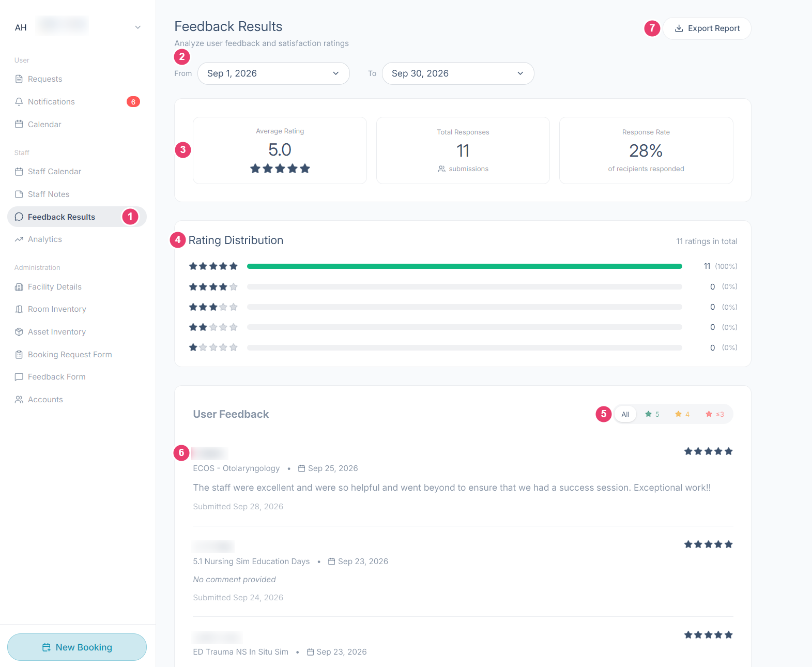Click the Total Responses value 11
The height and width of the screenshot is (667, 812).
pyautogui.click(x=463, y=151)
